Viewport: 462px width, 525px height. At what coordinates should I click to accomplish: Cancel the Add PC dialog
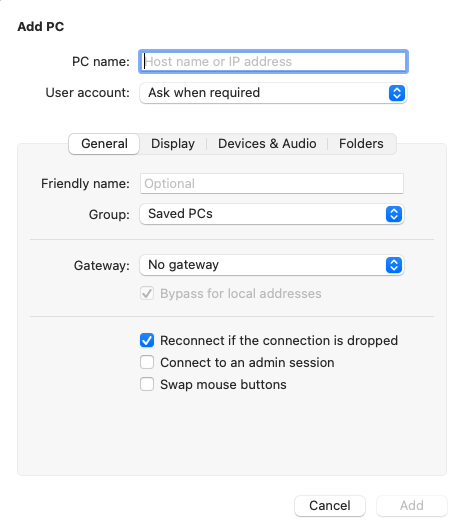[330, 506]
